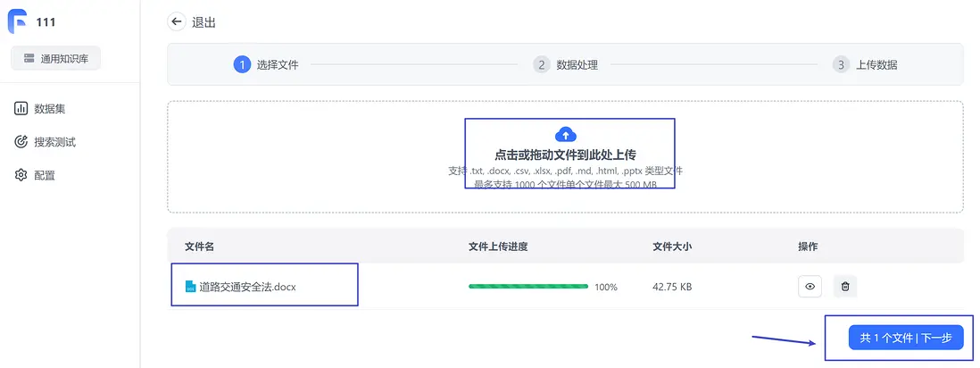
Task: Select step 2 数据处理
Action: click(x=566, y=64)
